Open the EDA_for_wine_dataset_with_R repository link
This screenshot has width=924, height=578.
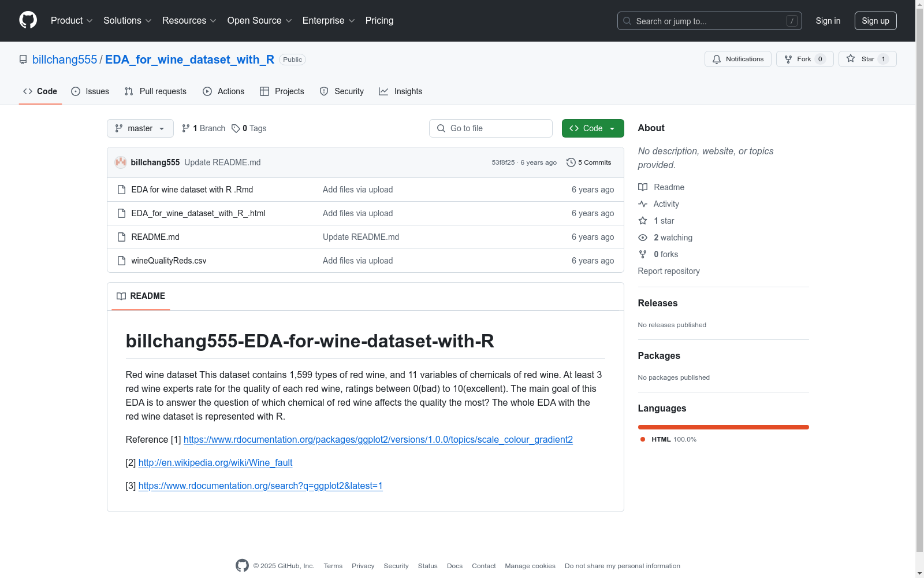189,60
